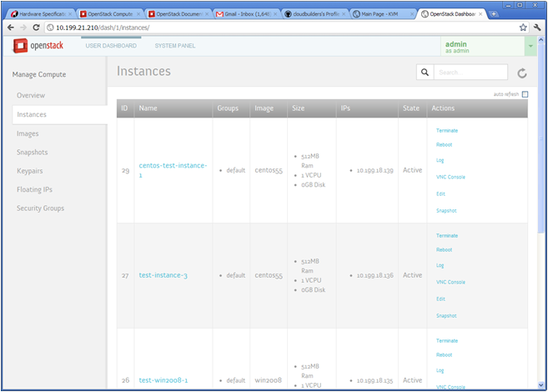
Task: Terminate test-instance-3
Action: point(446,236)
